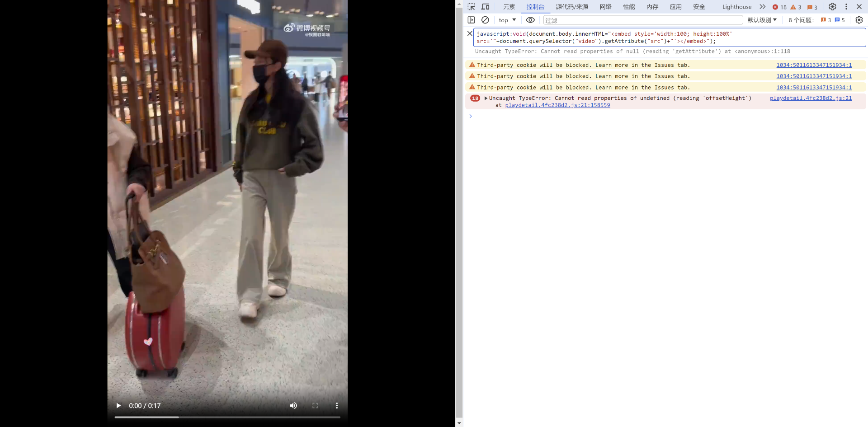
Task: Open the Lighthouse tab
Action: tap(737, 7)
